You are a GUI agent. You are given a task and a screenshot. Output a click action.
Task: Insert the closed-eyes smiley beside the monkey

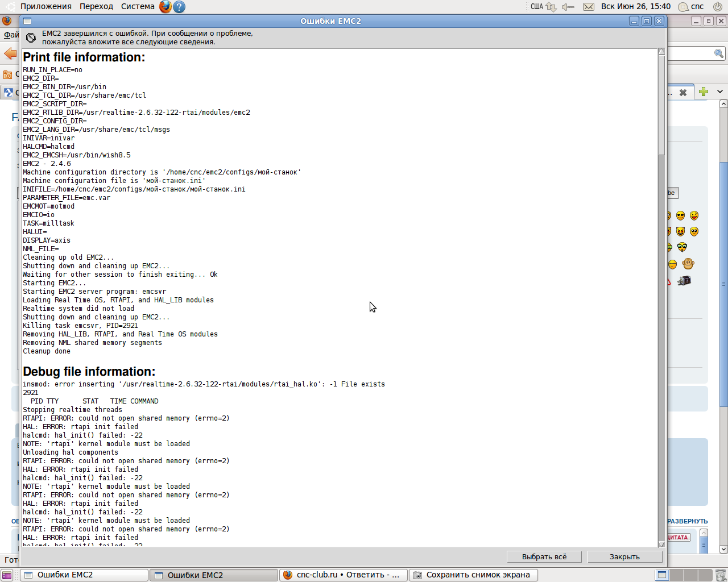tap(672, 264)
